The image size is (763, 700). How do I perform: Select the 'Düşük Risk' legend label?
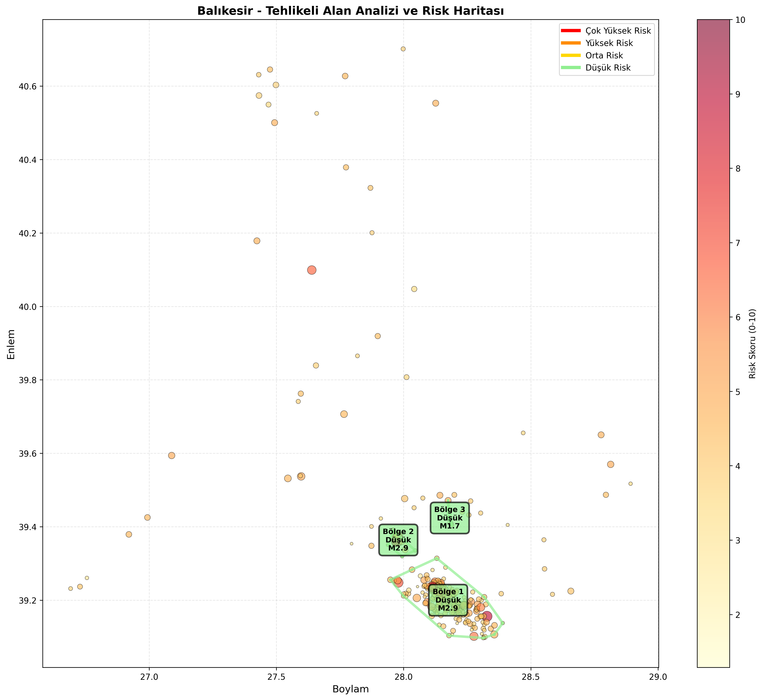[608, 68]
